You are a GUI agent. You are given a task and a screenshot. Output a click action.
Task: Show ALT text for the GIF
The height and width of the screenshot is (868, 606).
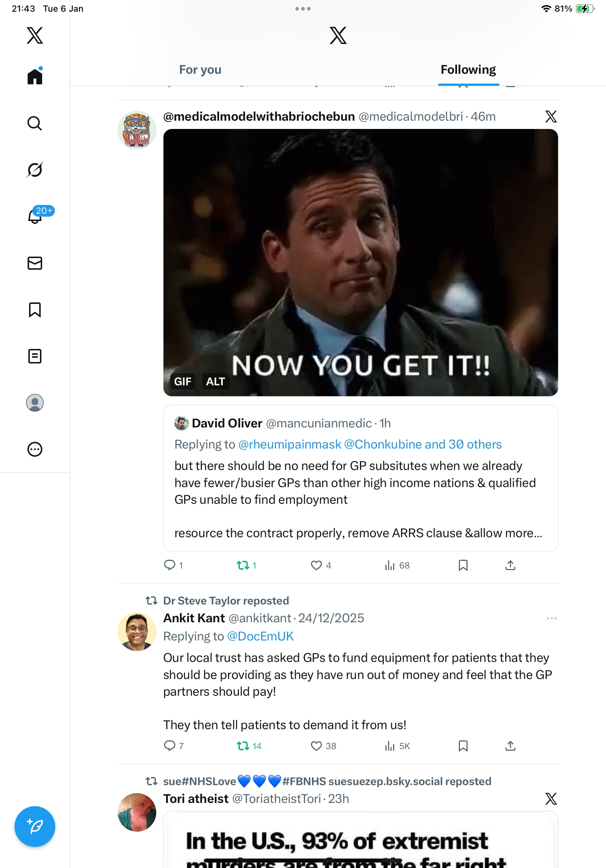pos(215,381)
